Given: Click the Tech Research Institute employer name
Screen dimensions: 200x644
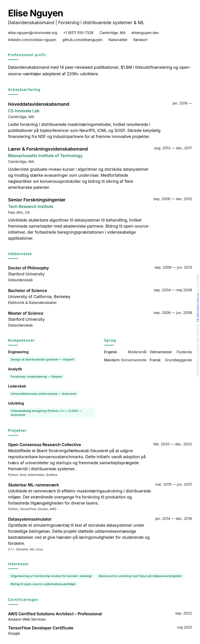Looking at the screenshot, I should pos(30,206).
